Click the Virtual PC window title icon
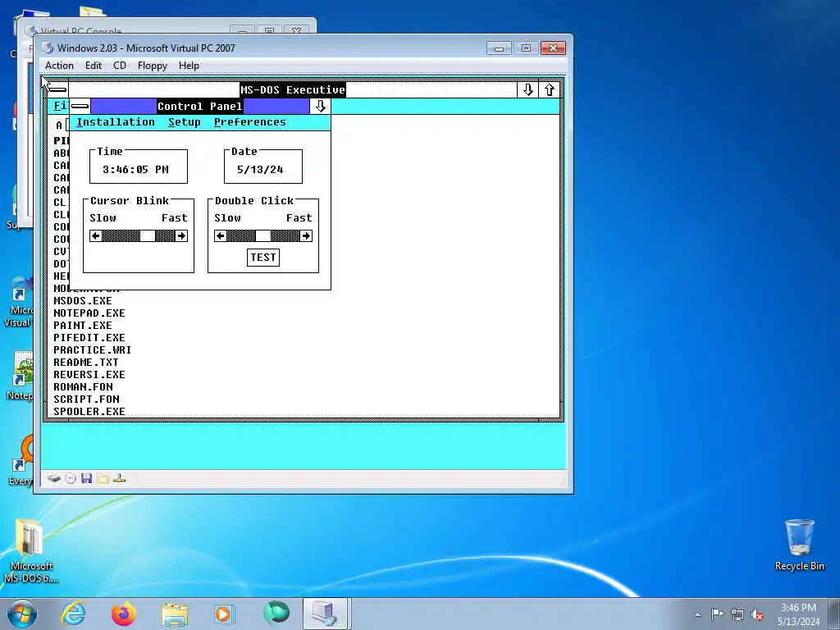The width and height of the screenshot is (840, 630). pos(48,48)
